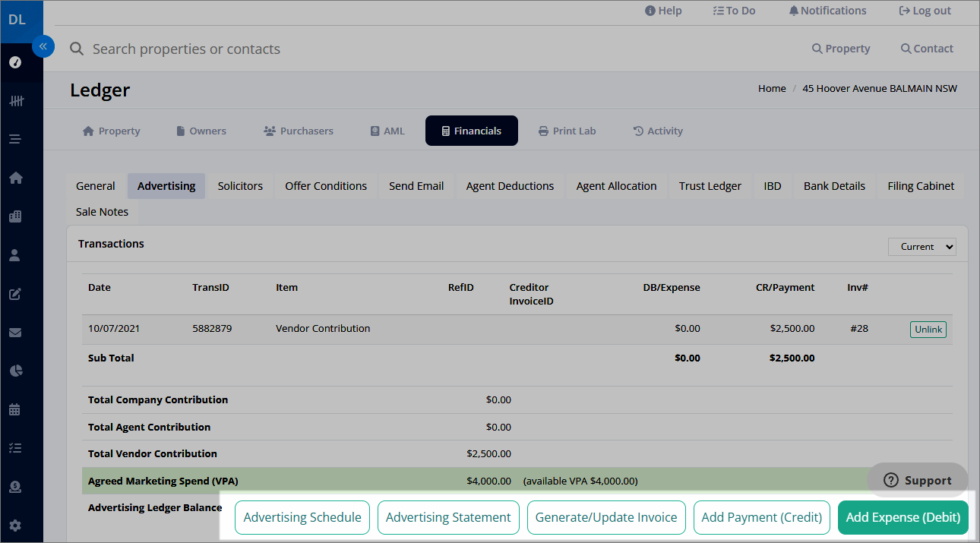Viewport: 980px width, 543px height.
Task: Open the To Do list link
Action: point(734,11)
